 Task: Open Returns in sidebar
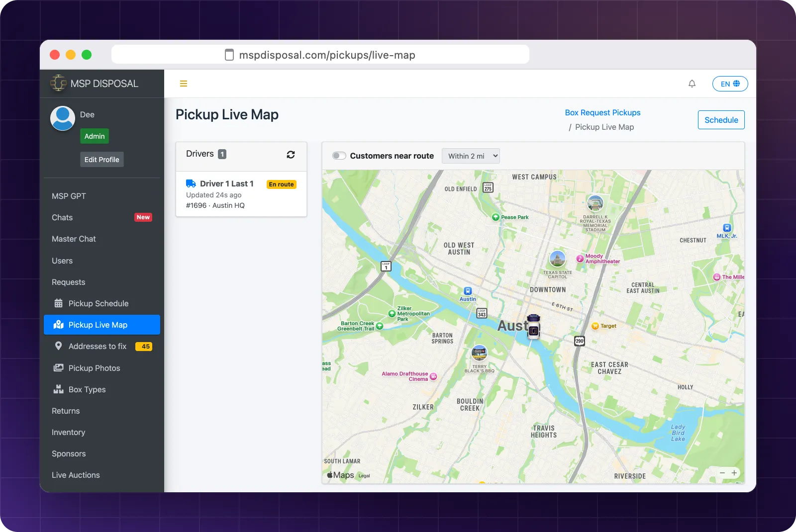(102, 411)
